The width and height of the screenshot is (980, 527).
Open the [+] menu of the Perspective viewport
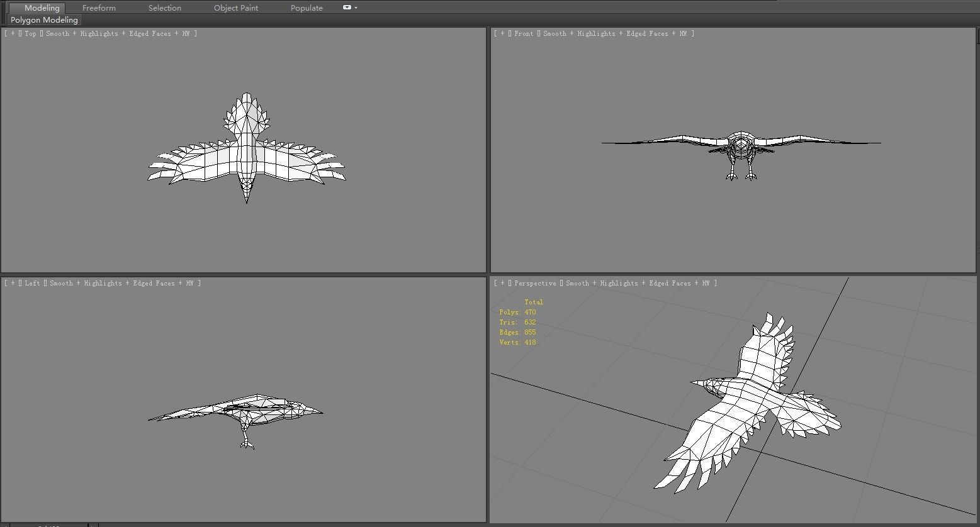pos(502,283)
